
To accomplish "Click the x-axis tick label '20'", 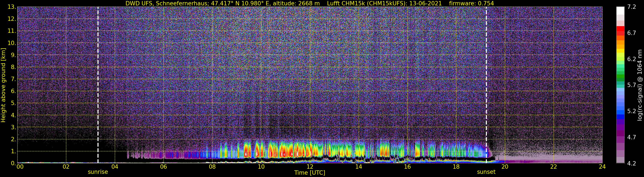I will (x=505, y=167).
